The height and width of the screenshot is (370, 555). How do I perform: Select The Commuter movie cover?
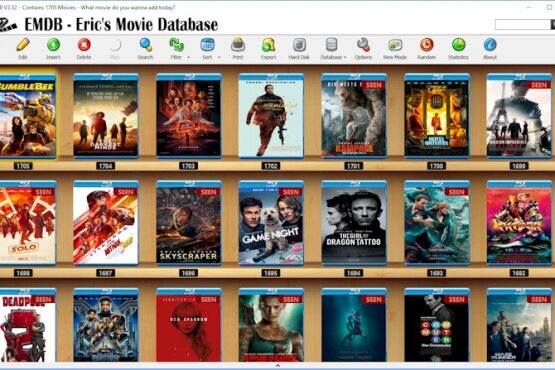[437, 325]
